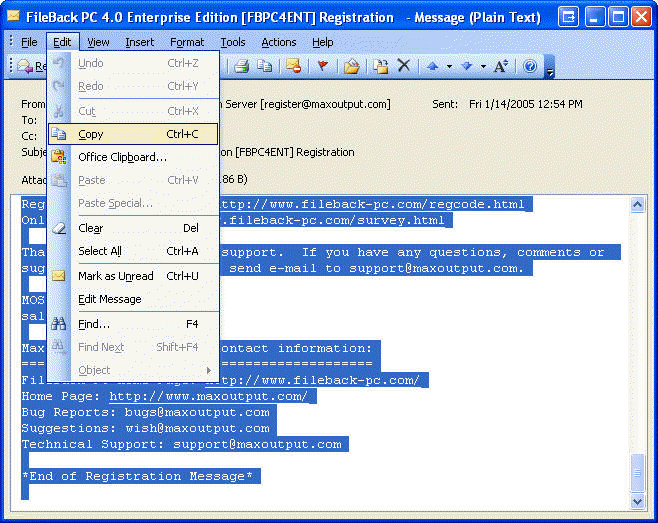Click the Font Size icon
This screenshot has height=523, width=658.
501,66
